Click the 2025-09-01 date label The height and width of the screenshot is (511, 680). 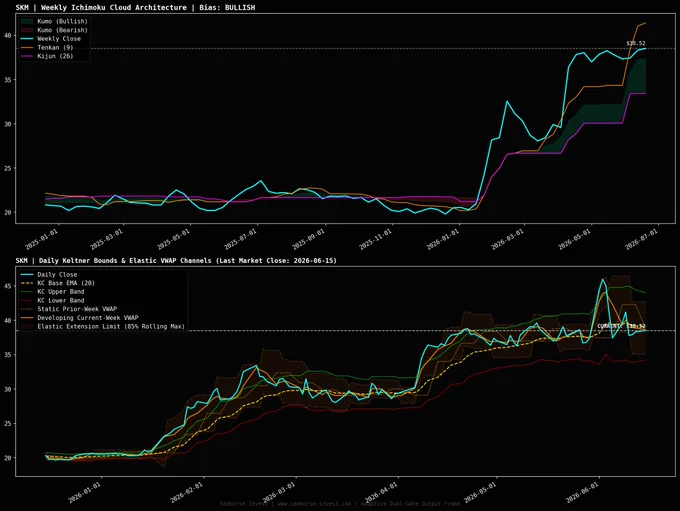(308, 239)
